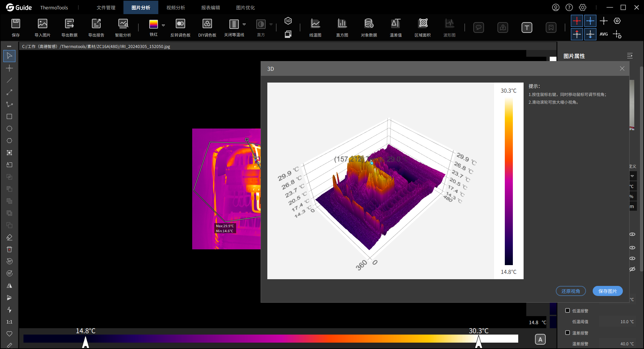This screenshot has height=349, width=644.
Task: Click the 30.3°C upper palette slider handle
Action: [x=479, y=342]
